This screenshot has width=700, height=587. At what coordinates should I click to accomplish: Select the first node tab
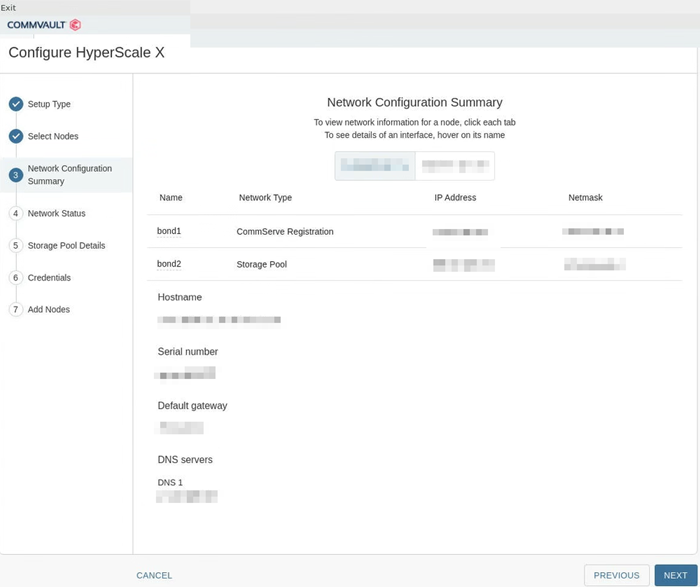(x=375, y=166)
